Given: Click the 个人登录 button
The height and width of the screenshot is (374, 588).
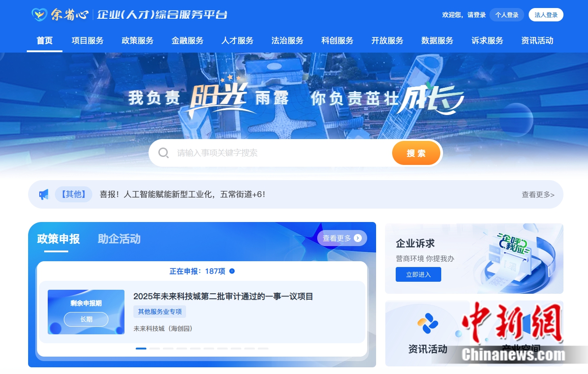Looking at the screenshot, I should 507,15.
